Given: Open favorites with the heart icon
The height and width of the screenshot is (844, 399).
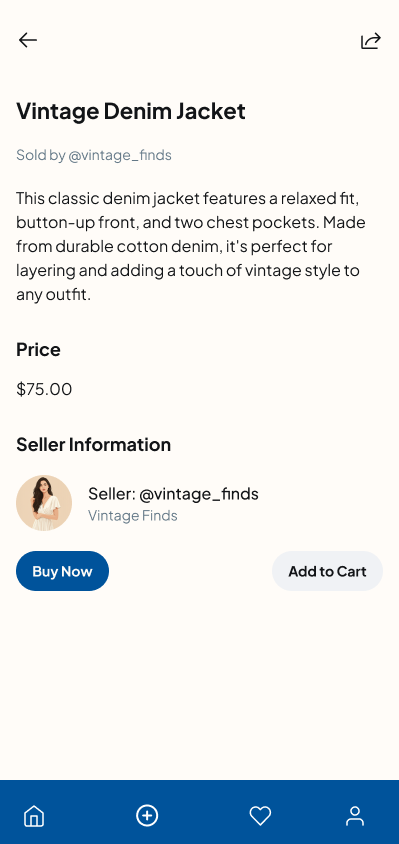Looking at the screenshot, I should point(260,815).
